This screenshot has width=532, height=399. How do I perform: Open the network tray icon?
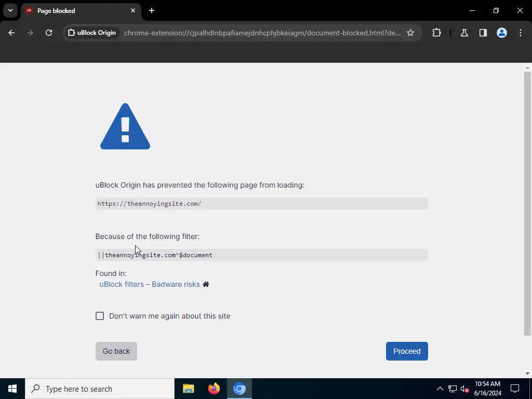pyautogui.click(x=453, y=389)
